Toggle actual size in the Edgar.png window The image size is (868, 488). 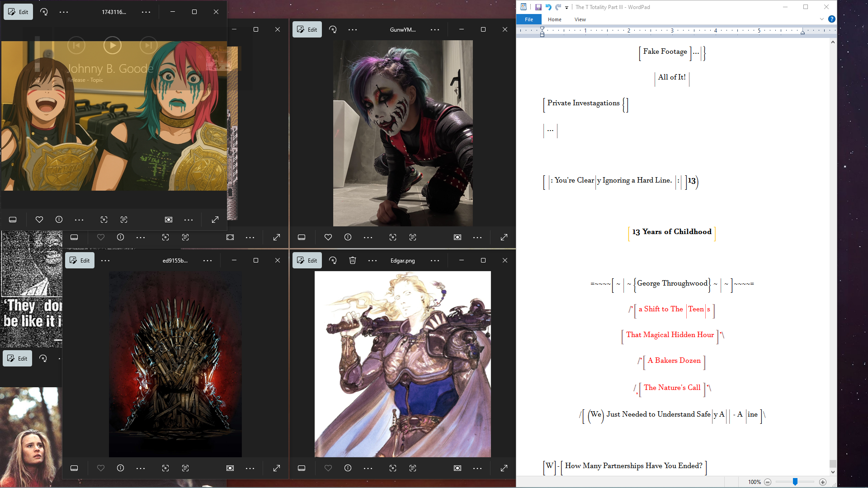tap(458, 468)
